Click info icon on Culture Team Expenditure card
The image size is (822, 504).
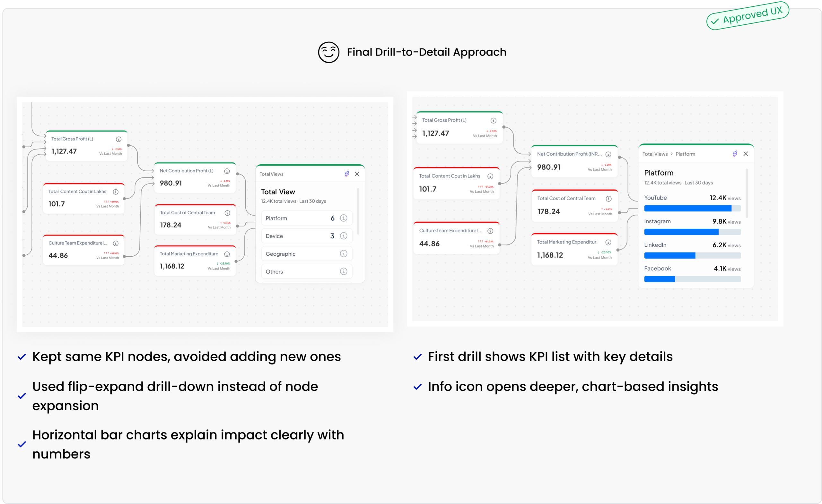[x=115, y=243]
